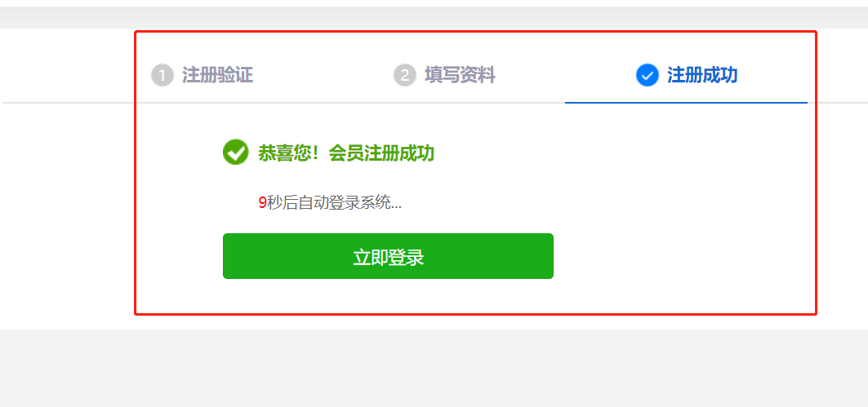Click the 会员注册成功 heading words
This screenshot has width=868, height=407.
click(x=381, y=153)
